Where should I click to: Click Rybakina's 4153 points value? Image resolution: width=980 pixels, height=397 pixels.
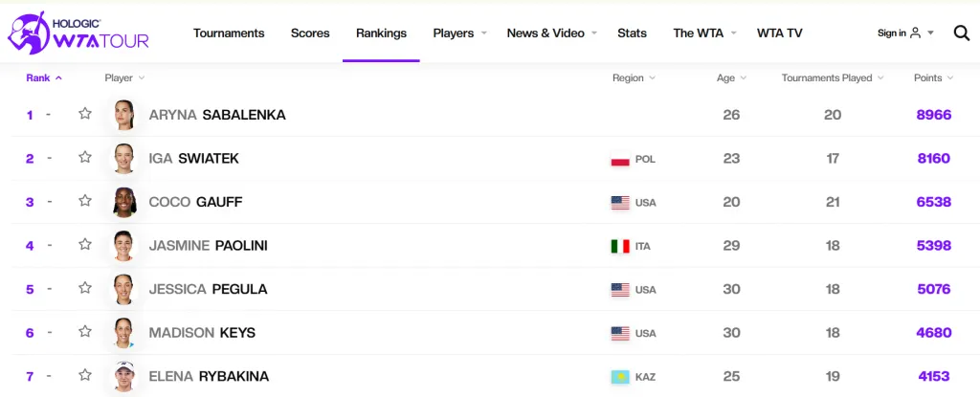click(934, 376)
